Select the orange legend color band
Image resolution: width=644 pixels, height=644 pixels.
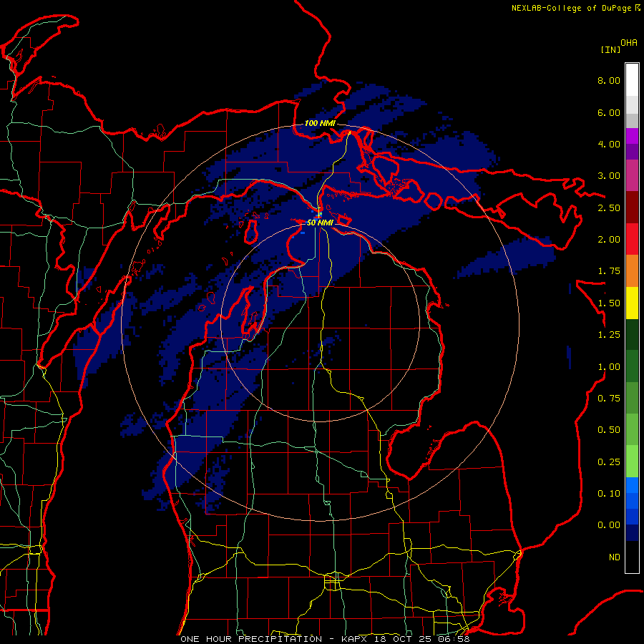(632, 271)
